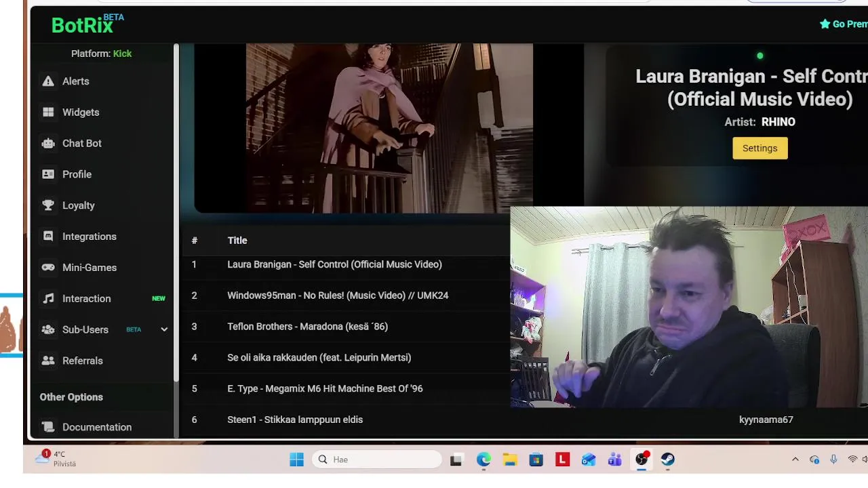
Task: Open the Wi-Fi network tray icon
Action: pyautogui.click(x=852, y=460)
